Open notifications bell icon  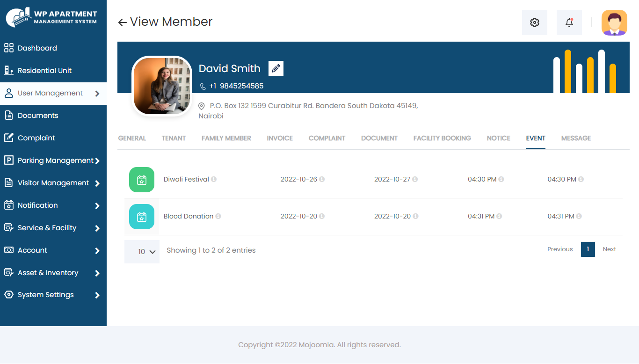tap(569, 22)
